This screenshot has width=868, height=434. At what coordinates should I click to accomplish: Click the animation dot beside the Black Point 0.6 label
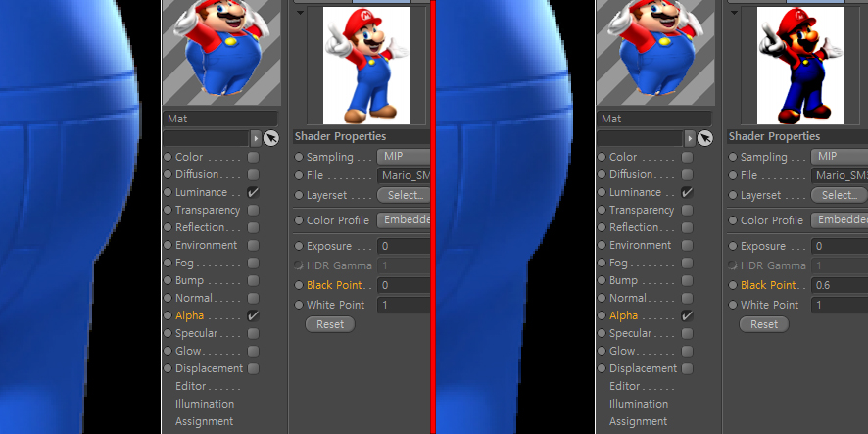point(733,285)
